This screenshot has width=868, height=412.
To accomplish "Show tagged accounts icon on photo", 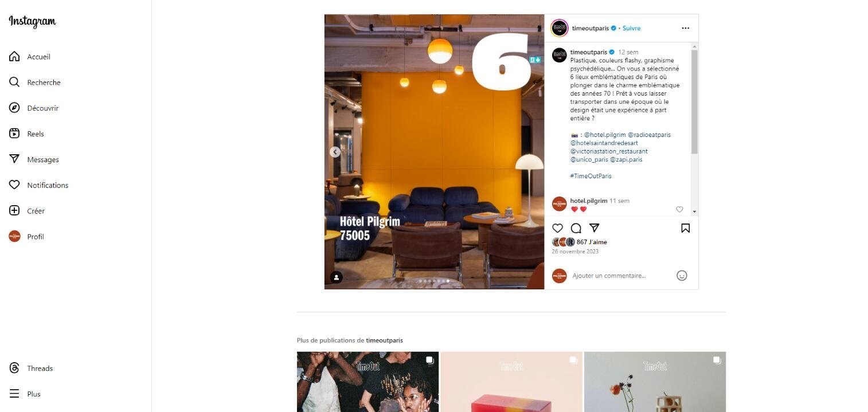I will coord(337,277).
